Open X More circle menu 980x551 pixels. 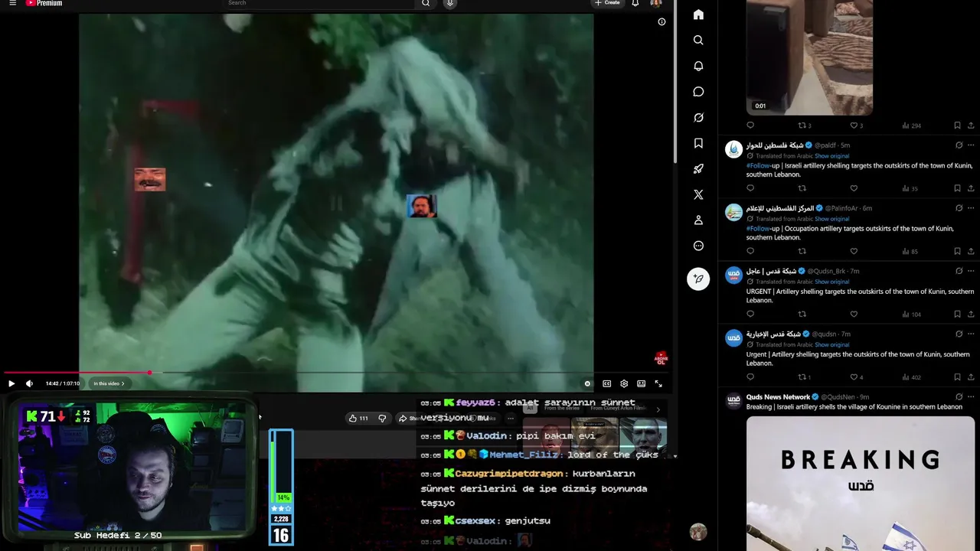click(698, 246)
